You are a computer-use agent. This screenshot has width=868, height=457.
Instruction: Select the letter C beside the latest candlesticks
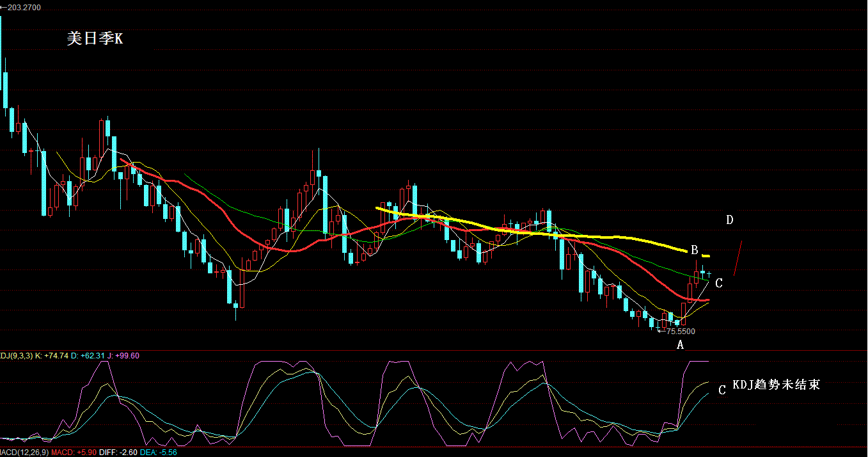coord(719,283)
